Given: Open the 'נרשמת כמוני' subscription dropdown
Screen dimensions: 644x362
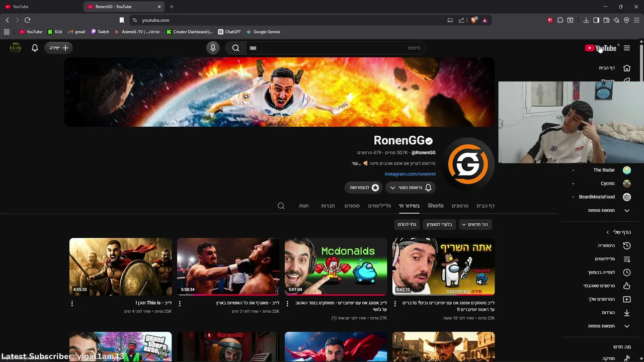Looking at the screenshot, I should click(x=411, y=188).
